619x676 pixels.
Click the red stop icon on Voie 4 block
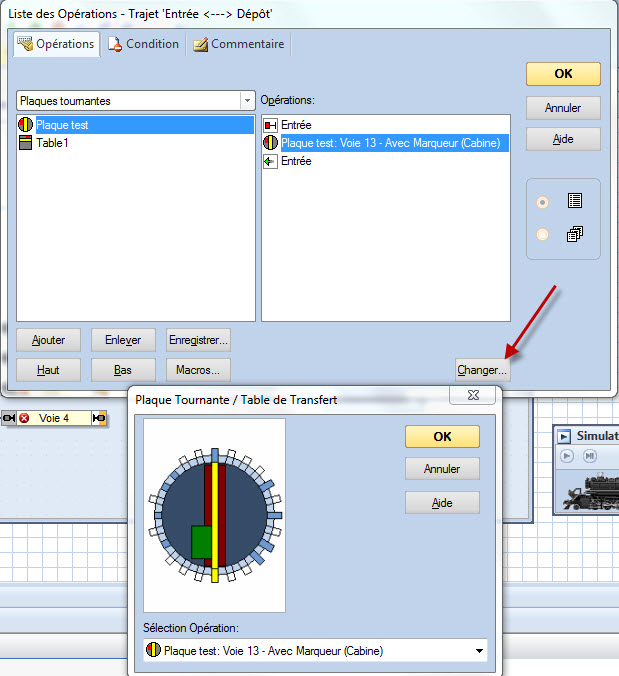(24, 418)
